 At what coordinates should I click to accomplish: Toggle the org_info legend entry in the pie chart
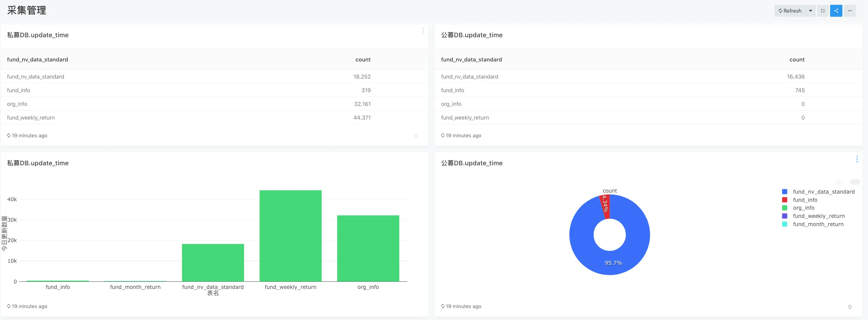(x=798, y=208)
